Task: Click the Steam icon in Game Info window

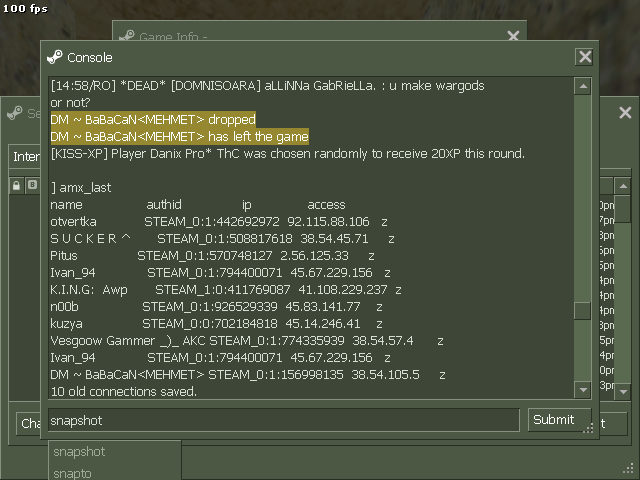Action: 127,35
